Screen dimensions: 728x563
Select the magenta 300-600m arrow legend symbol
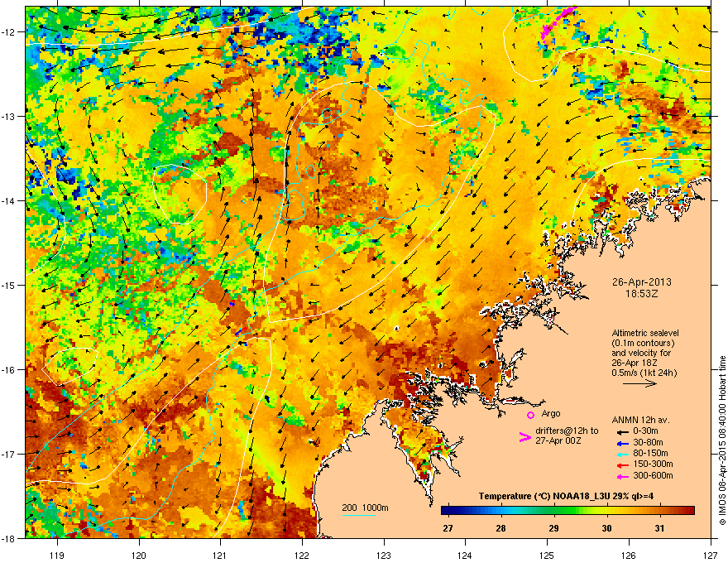tap(621, 477)
